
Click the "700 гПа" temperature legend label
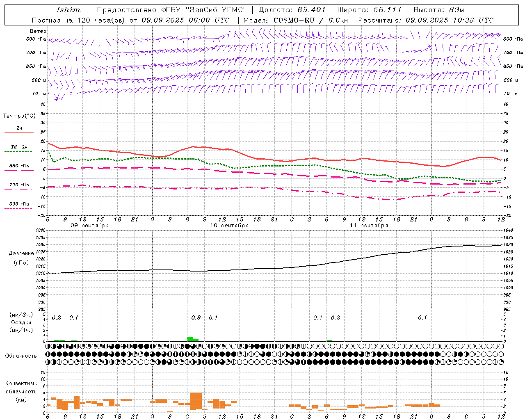19,185
